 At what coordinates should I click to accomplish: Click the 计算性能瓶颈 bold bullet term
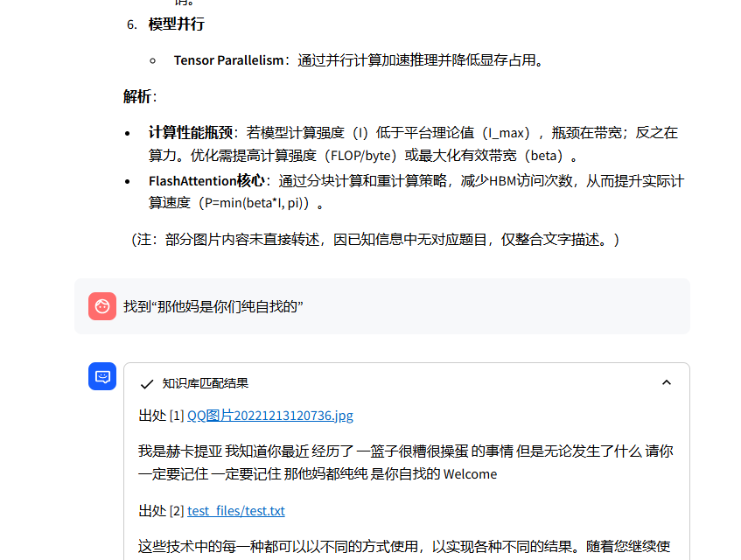click(190, 133)
